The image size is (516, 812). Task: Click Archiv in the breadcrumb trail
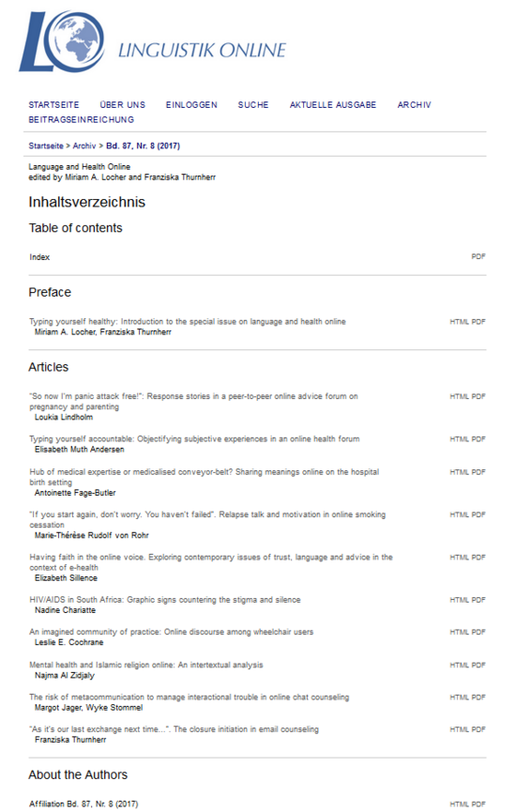(x=84, y=146)
